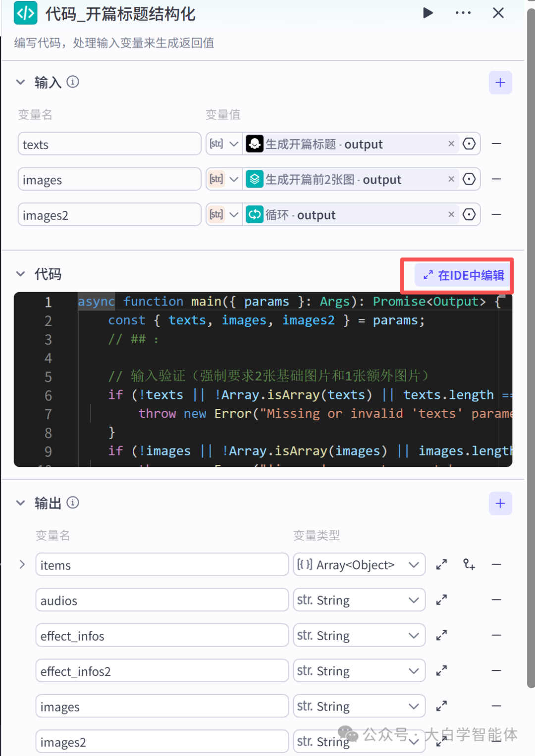Remove the effect_infos2 output row
The image size is (535, 756).
click(496, 670)
